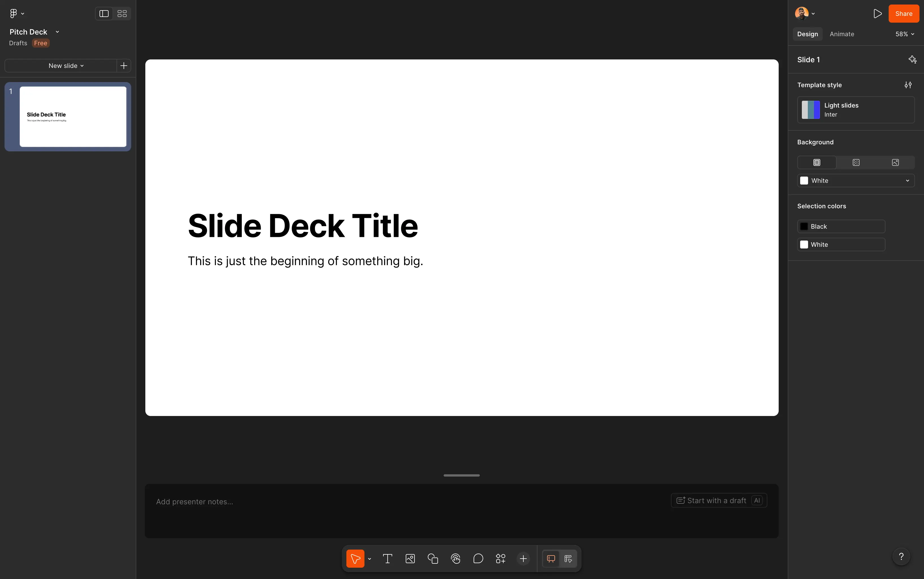Open the components and widgets tool
Viewport: 924px width, 579px height.
(500, 559)
